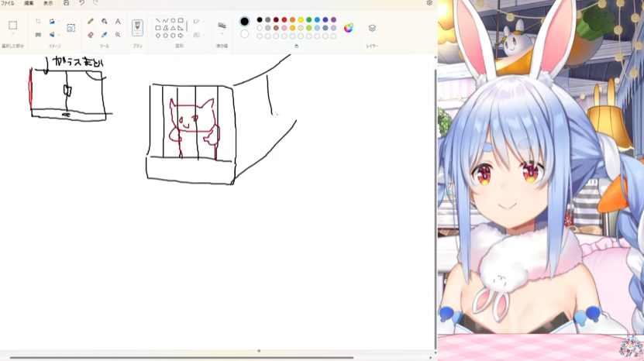Pick the Right triangle shape
Viewport: 644px width, 361px height.
point(181,28)
